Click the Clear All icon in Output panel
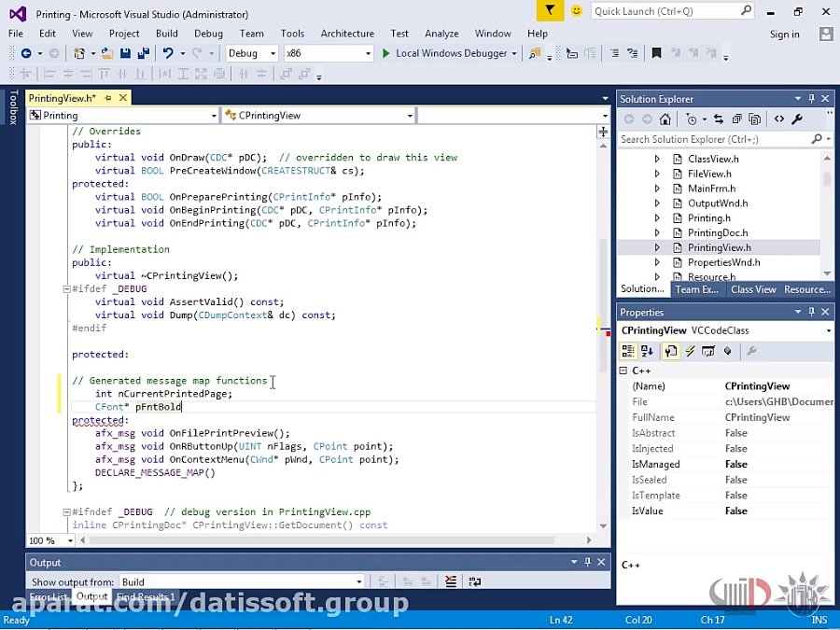Screen dimensions: 840x630 point(451,581)
